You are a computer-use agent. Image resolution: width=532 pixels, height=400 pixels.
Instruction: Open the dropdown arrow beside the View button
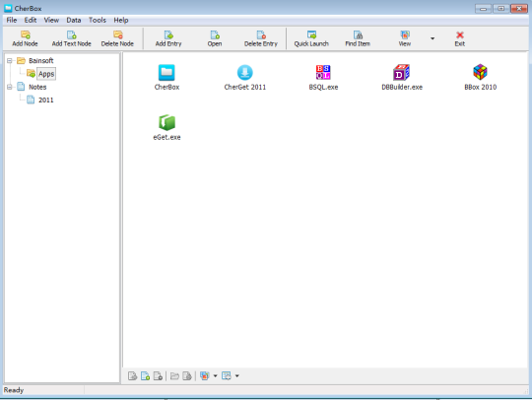(432, 38)
